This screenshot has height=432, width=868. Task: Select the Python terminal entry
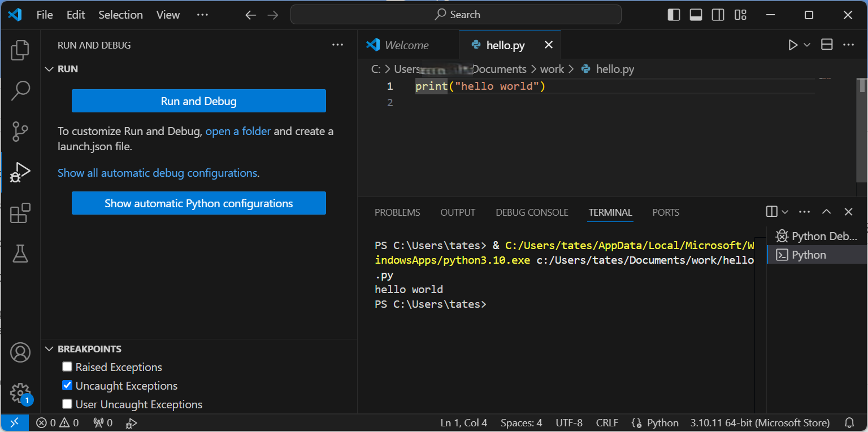pos(817,255)
